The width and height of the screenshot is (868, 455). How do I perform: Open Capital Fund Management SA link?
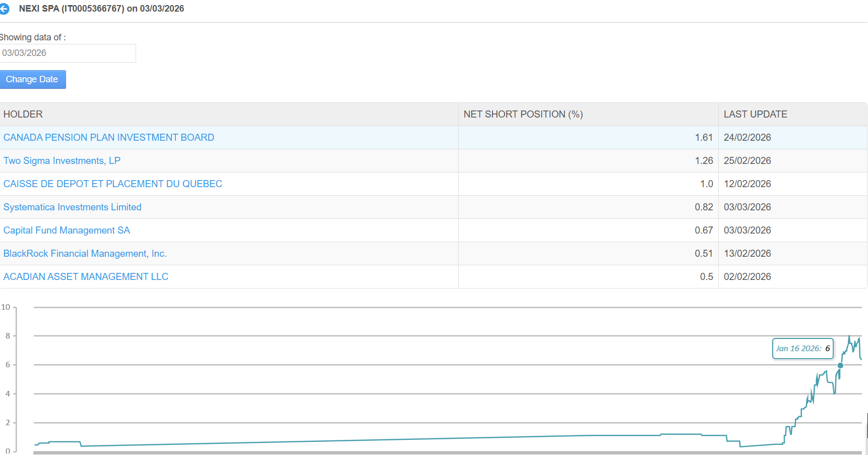pyautogui.click(x=67, y=231)
